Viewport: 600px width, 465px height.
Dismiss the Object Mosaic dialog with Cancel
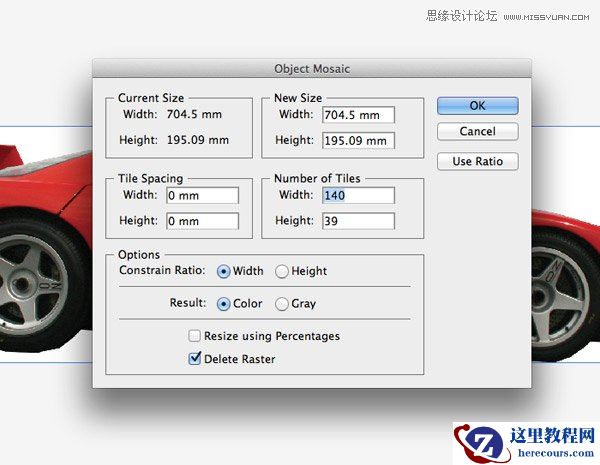(x=478, y=132)
